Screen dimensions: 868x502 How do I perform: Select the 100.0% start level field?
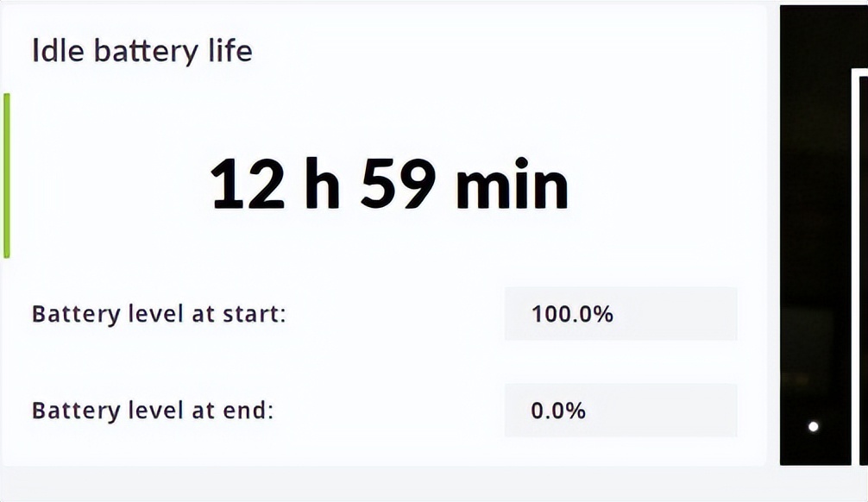[x=620, y=314]
